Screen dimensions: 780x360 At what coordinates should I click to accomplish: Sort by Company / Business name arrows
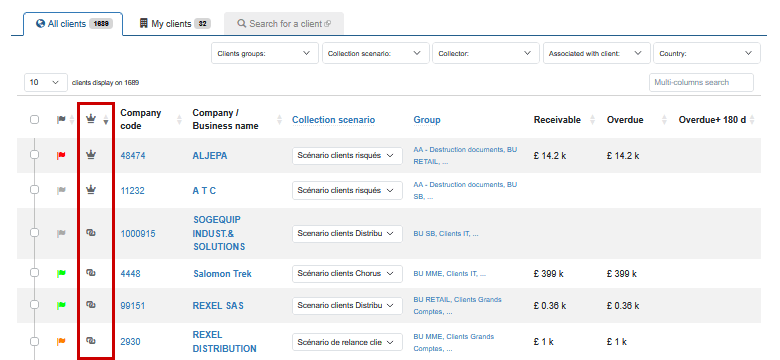pos(280,119)
